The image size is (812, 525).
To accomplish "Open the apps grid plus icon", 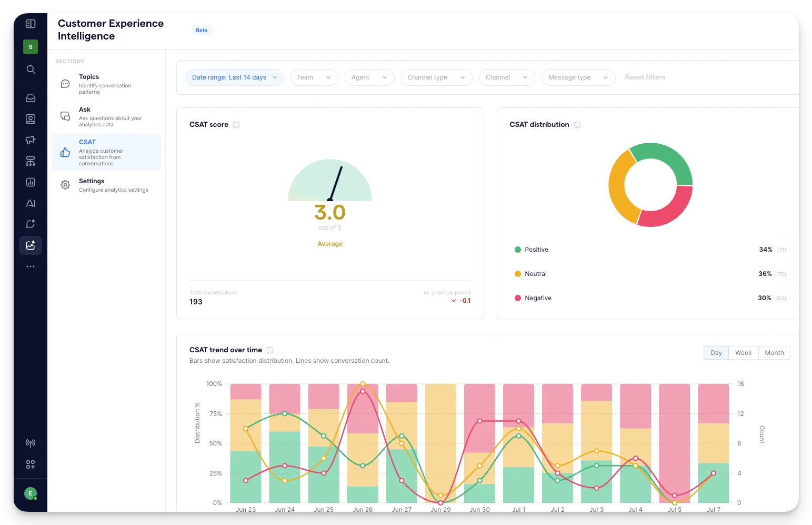I will pos(31,464).
